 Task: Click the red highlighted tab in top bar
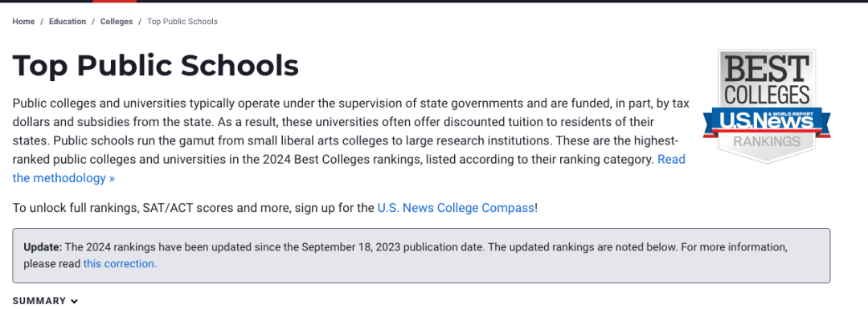tap(115, 1)
